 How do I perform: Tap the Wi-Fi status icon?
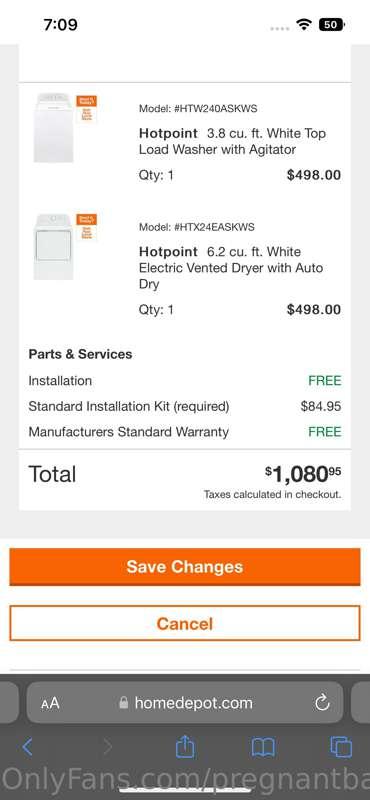click(305, 24)
